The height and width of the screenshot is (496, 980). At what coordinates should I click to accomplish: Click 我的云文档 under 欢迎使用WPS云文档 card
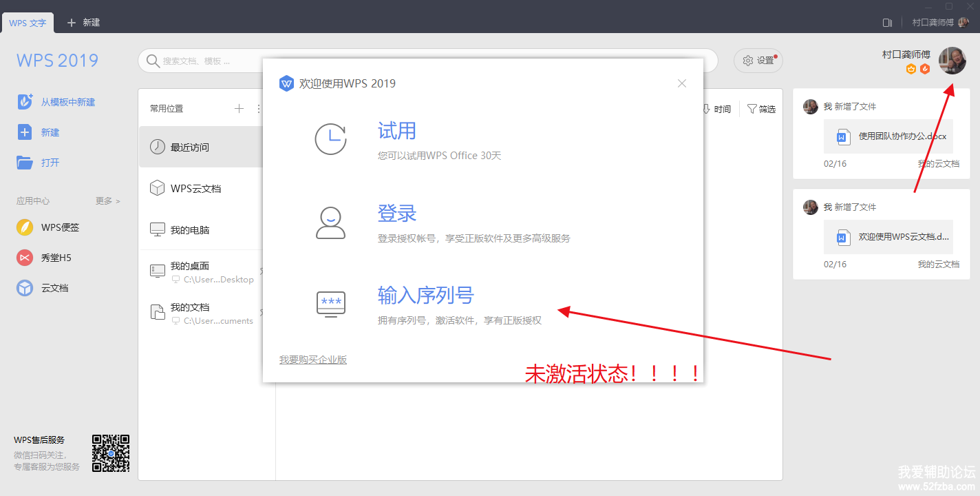coord(938,265)
